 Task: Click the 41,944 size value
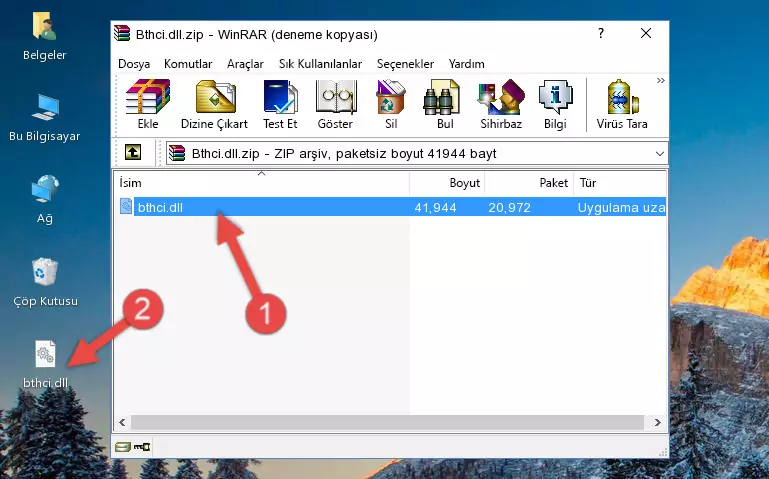point(436,207)
